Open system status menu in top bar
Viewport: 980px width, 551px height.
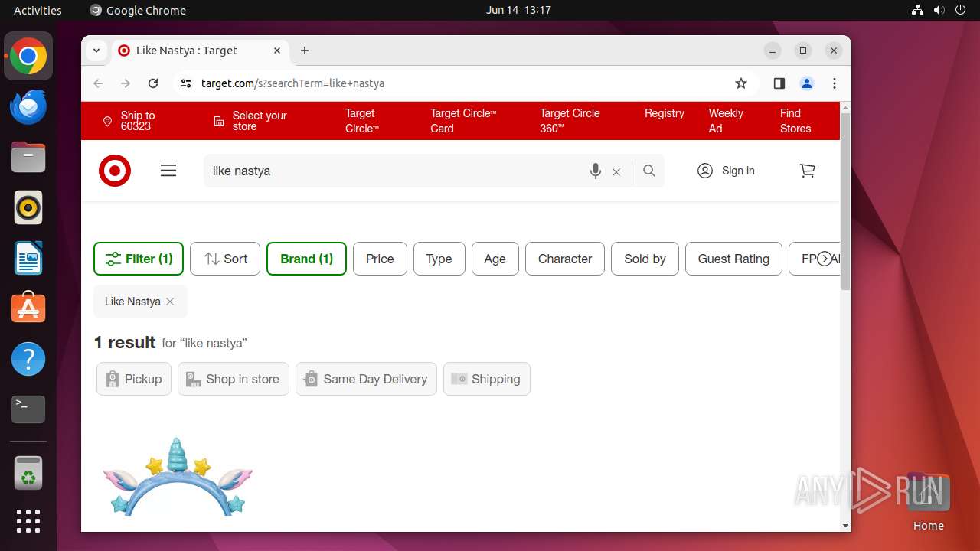[939, 10]
